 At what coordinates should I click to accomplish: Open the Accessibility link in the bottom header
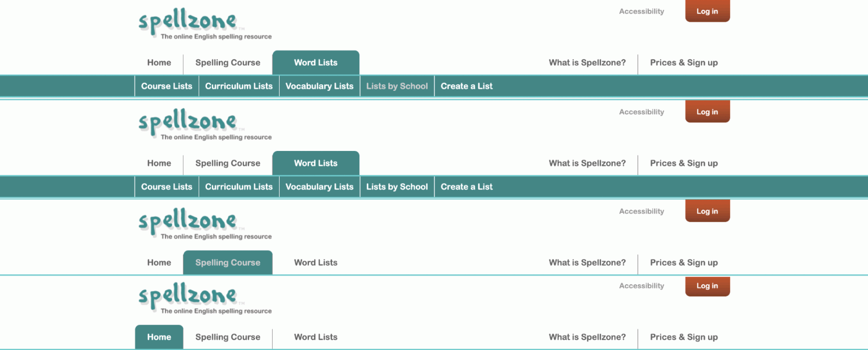click(x=641, y=286)
